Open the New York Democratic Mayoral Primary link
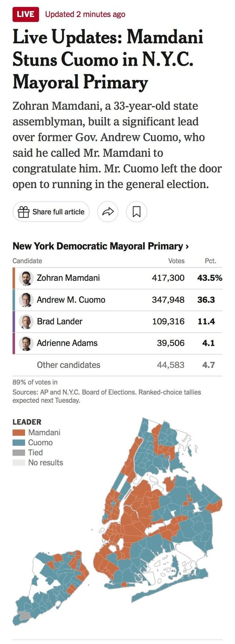The image size is (235, 644). pyautogui.click(x=98, y=246)
